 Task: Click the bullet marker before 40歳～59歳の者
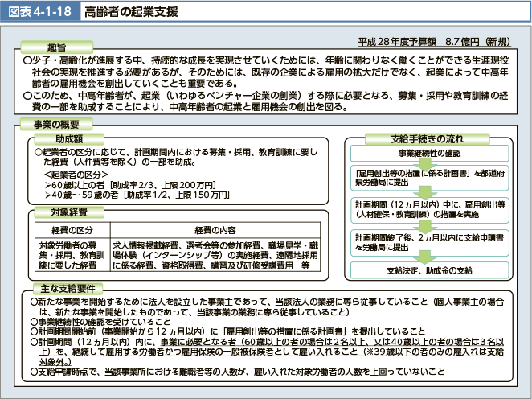(48, 195)
